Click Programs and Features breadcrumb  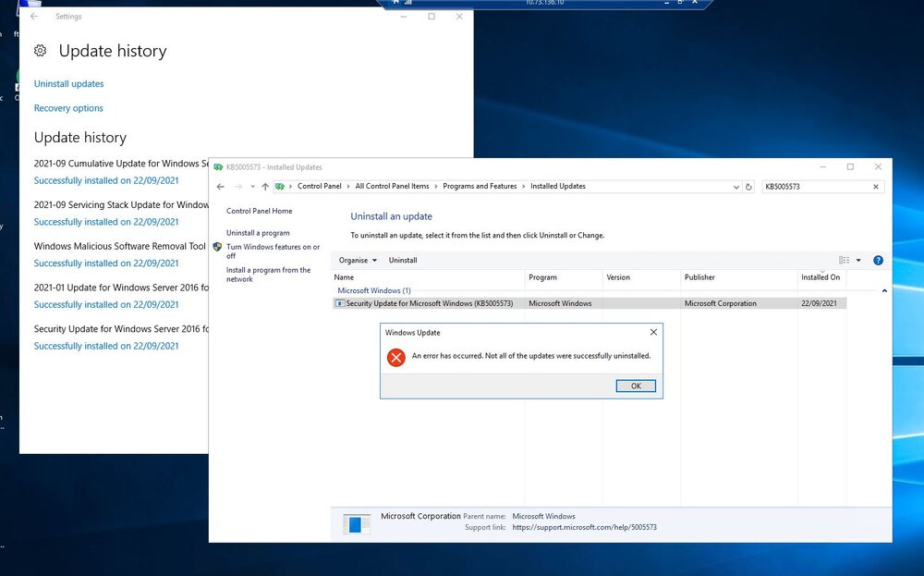tap(480, 187)
